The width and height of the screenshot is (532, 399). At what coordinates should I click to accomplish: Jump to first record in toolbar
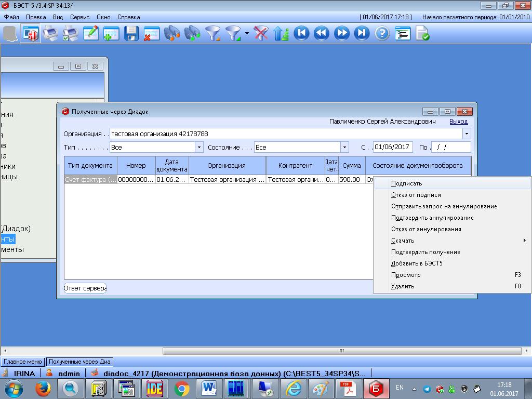point(302,34)
